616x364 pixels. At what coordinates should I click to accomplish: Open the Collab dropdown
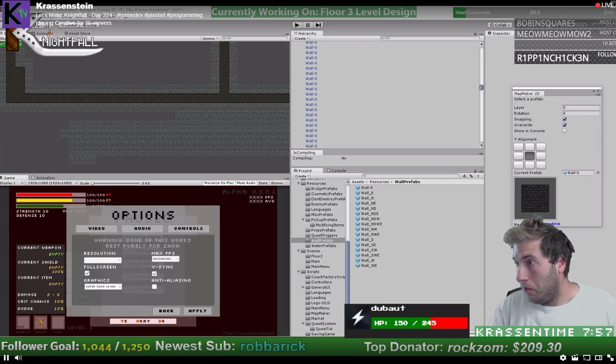click(x=500, y=25)
